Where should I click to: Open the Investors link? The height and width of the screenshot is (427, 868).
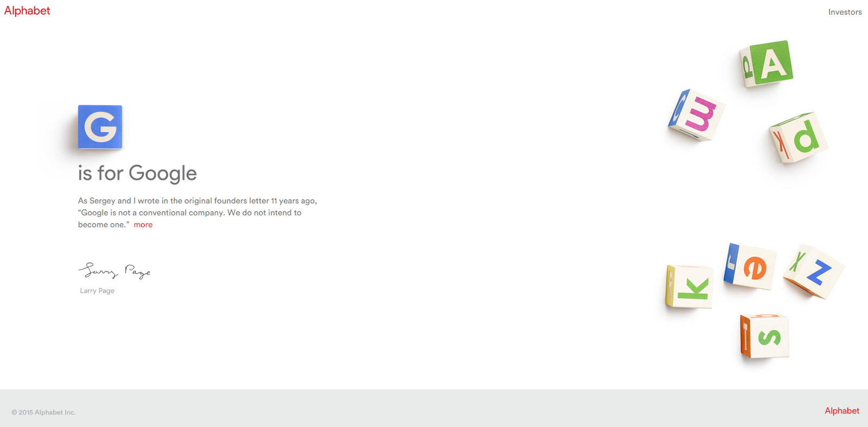tap(845, 12)
